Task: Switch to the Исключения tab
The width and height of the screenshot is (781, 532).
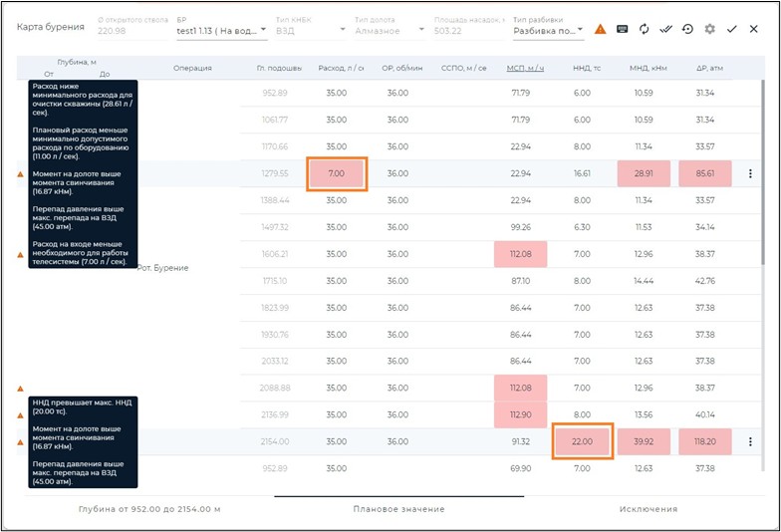Action: [x=648, y=509]
